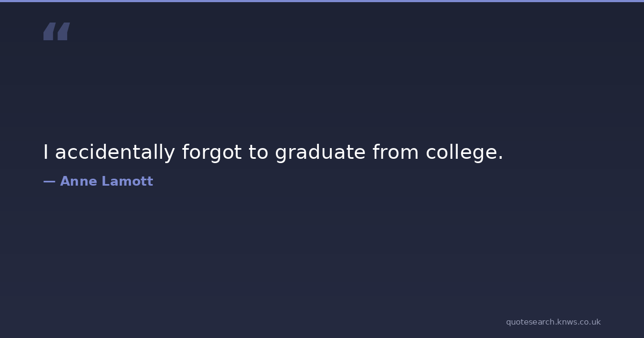Click the period ending the quote
The height and width of the screenshot is (338, 644).
point(501,158)
